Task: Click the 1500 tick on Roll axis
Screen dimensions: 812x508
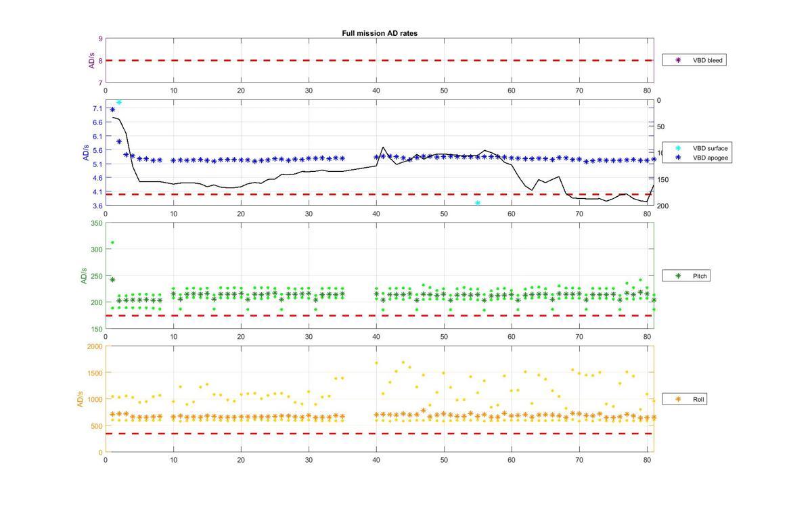Action: point(95,373)
